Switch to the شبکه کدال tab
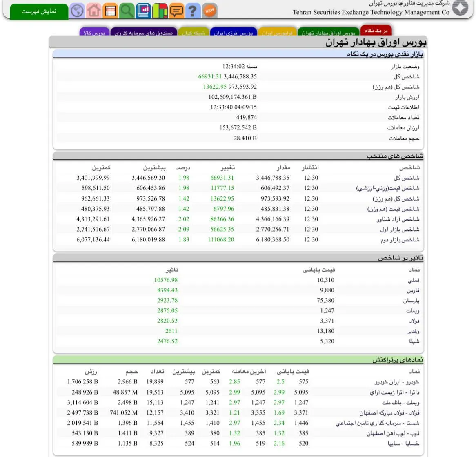Viewport: 476px width, 457px height. 194,32
